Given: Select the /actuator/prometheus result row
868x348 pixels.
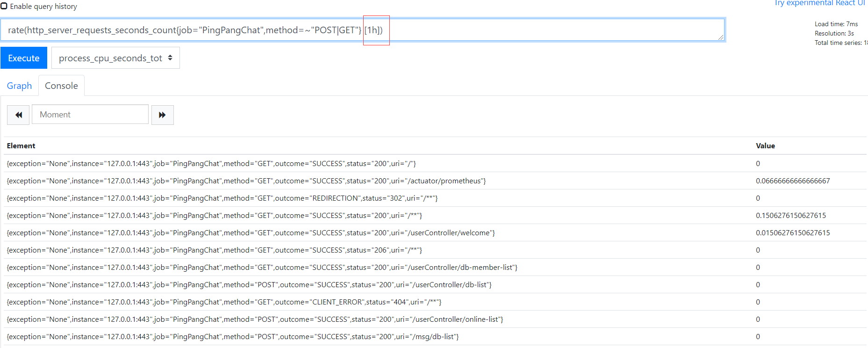Looking at the screenshot, I should pyautogui.click(x=246, y=181).
